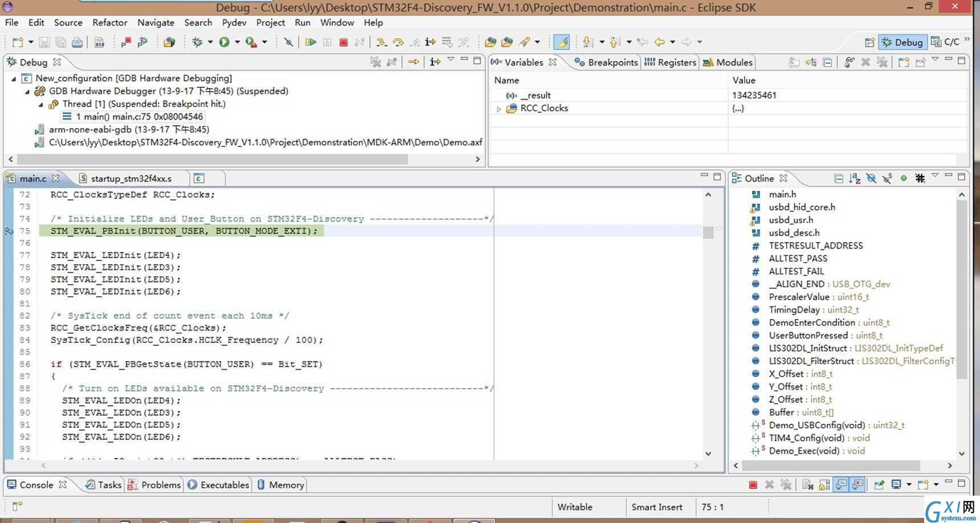
Task: Switch to the Breakpoints tab
Action: [606, 62]
